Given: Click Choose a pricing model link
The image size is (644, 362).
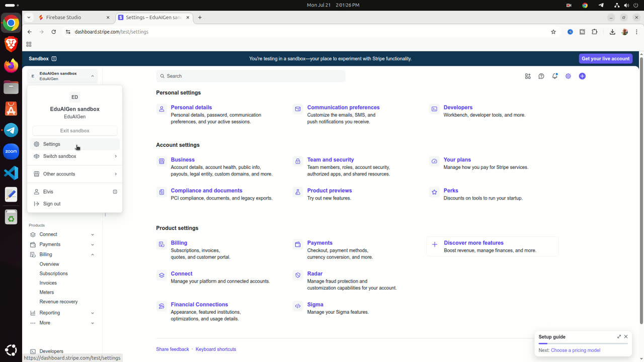Looking at the screenshot, I should (x=576, y=350).
